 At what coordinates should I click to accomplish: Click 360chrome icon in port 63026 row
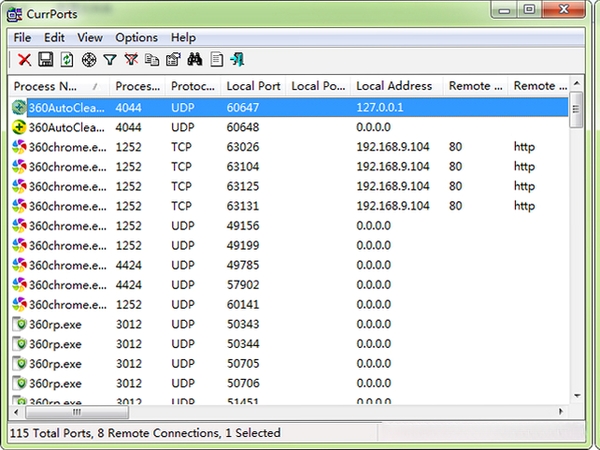[19, 147]
